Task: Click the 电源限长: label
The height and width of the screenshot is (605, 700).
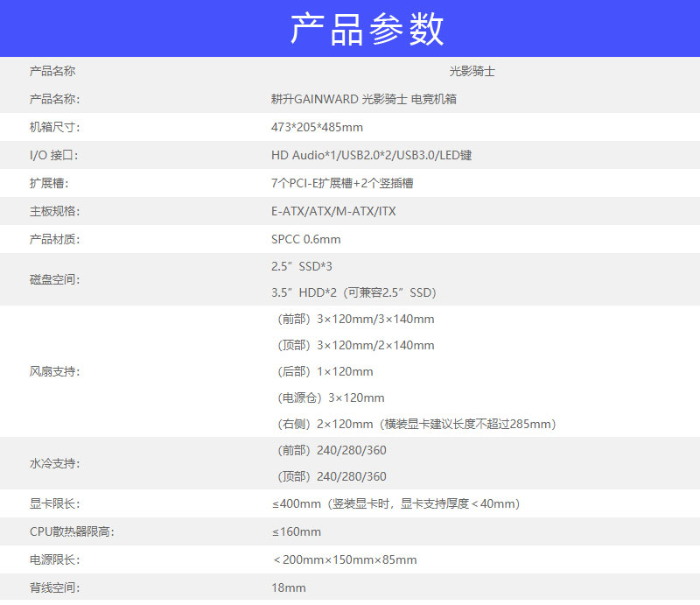Action: click(54, 559)
